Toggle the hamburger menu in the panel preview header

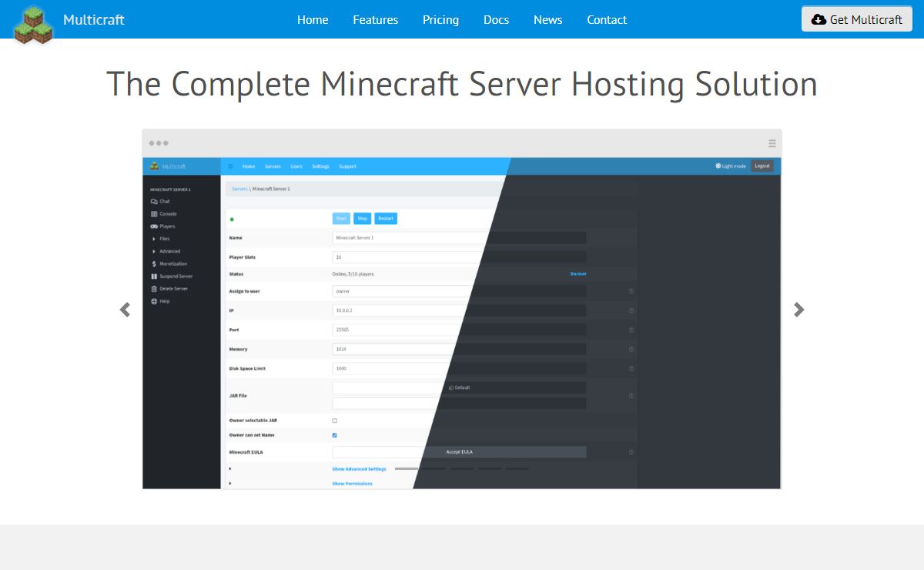tap(230, 166)
